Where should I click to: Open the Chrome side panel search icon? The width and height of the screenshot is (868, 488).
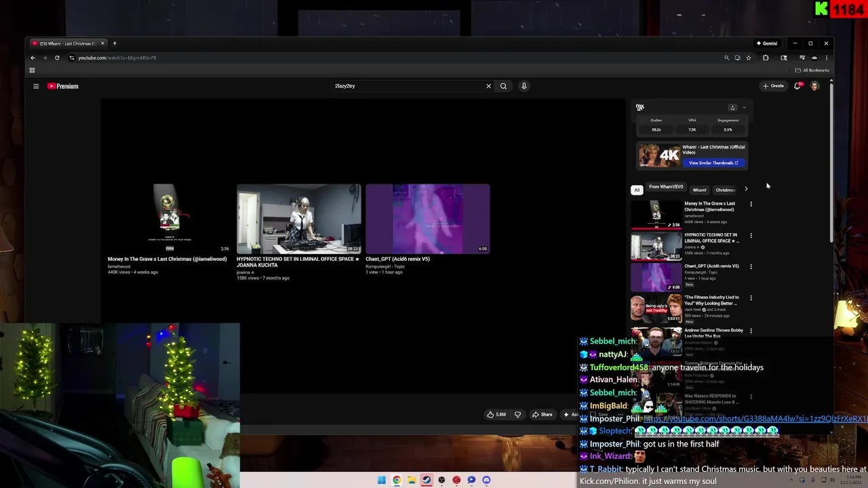click(x=784, y=58)
